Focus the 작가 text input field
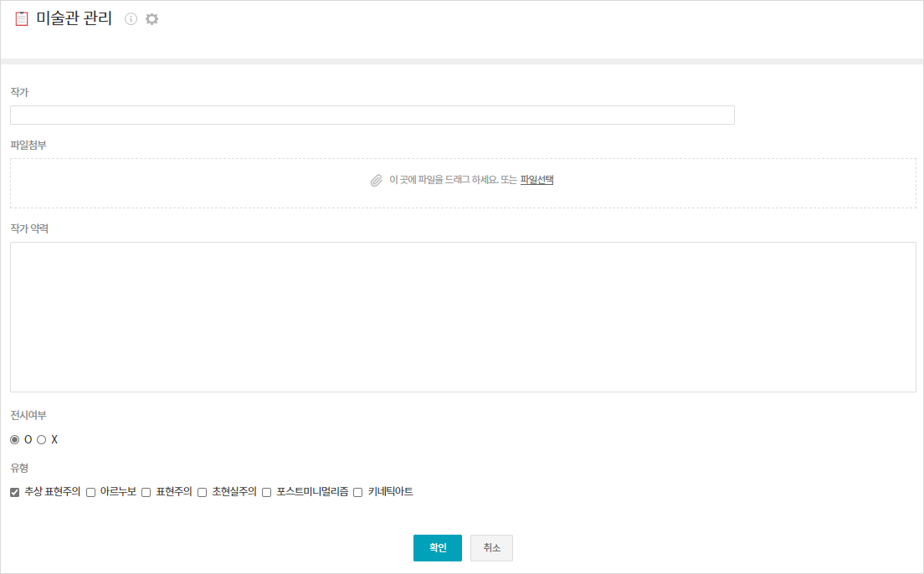Viewport: 924px width, 574px height. click(x=372, y=115)
